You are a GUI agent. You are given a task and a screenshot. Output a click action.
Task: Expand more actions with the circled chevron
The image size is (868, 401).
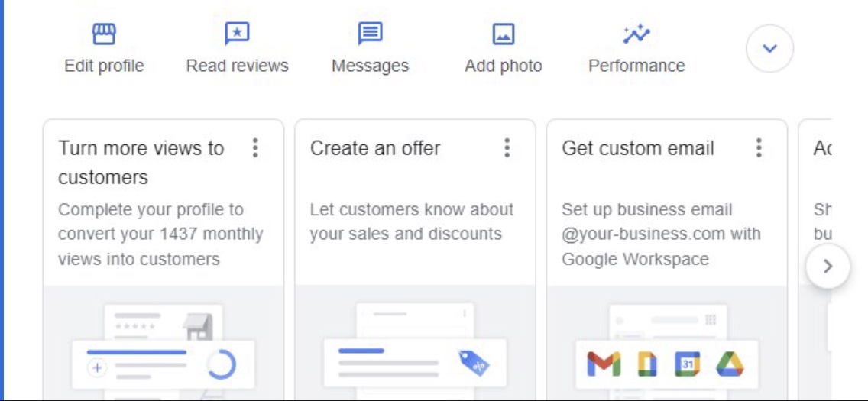tap(769, 49)
